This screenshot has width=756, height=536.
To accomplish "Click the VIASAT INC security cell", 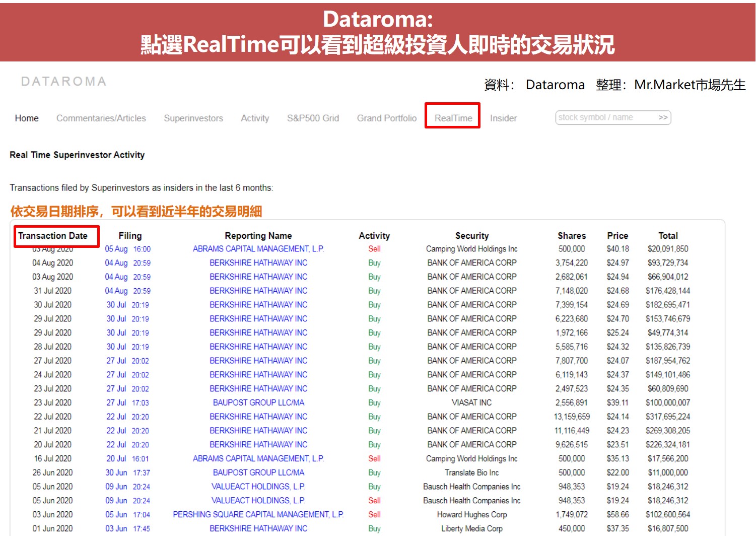I will [x=472, y=403].
